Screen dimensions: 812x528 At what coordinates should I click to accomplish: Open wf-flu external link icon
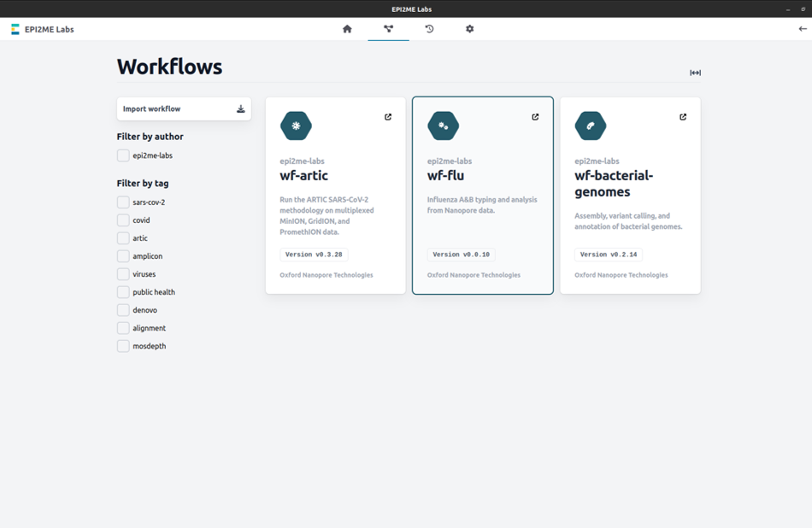coord(535,117)
